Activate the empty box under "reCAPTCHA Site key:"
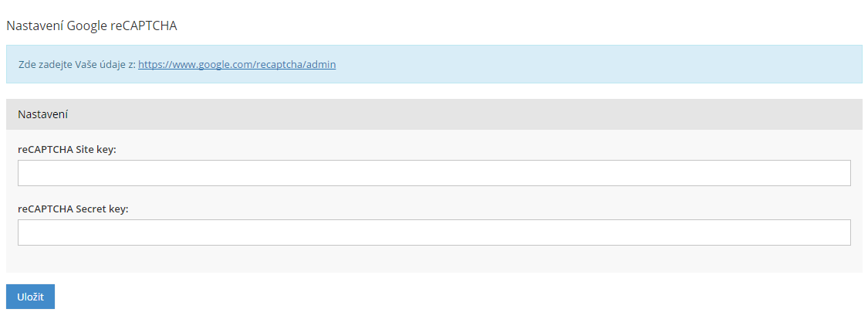This screenshot has width=868, height=319. (434, 173)
